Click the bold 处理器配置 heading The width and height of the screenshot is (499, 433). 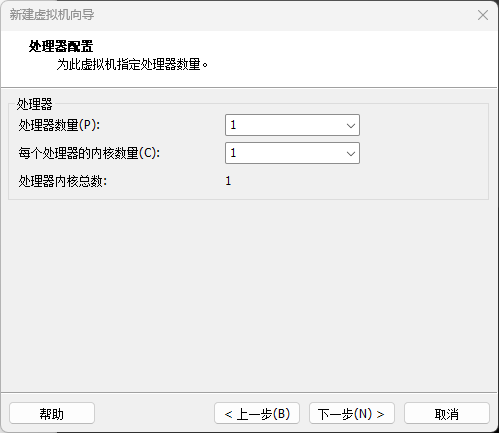(61, 46)
